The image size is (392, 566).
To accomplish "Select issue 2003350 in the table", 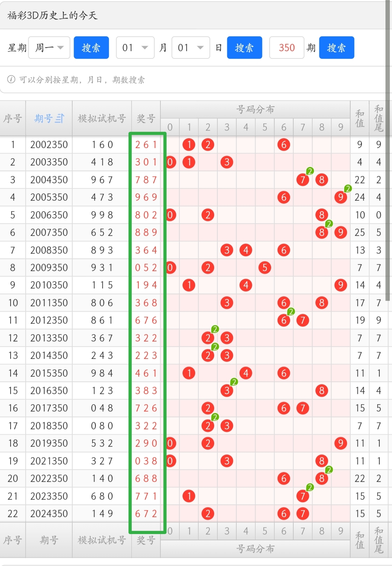I will (x=49, y=162).
